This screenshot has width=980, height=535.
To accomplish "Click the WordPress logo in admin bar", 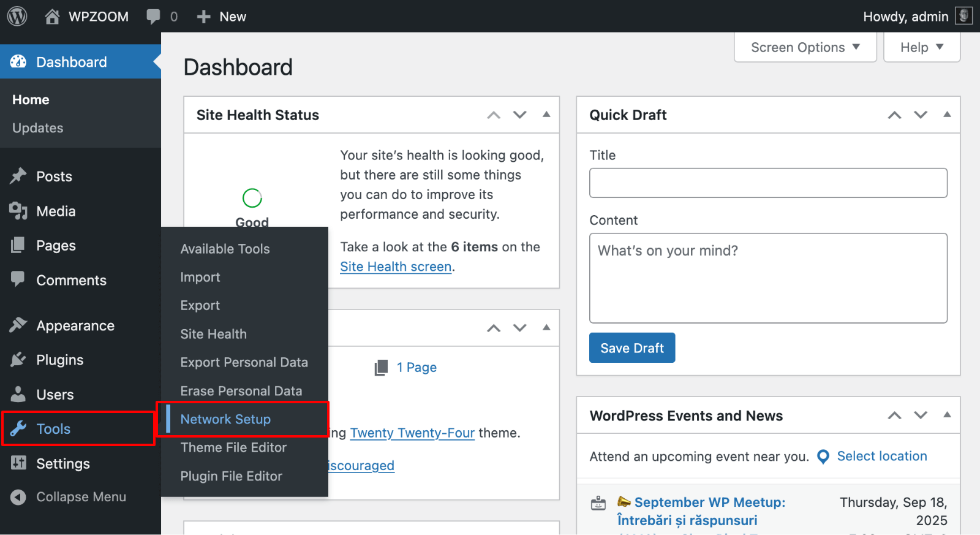I will (17, 17).
